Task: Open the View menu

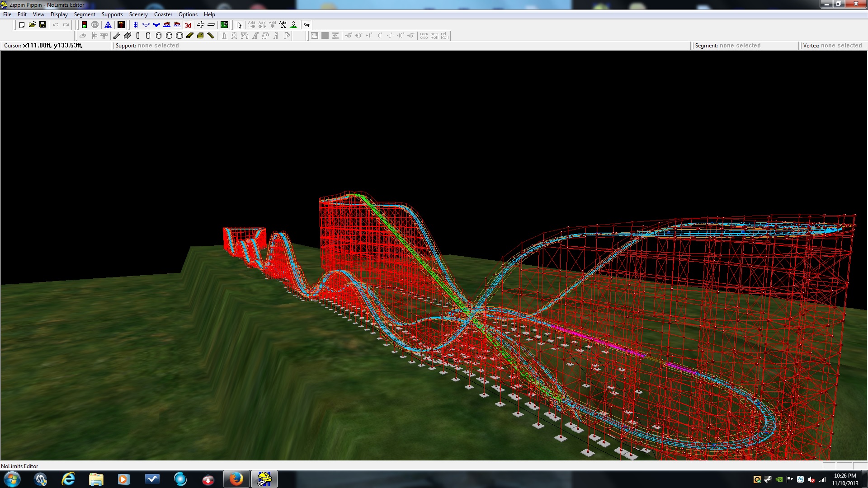Action: 38,14
